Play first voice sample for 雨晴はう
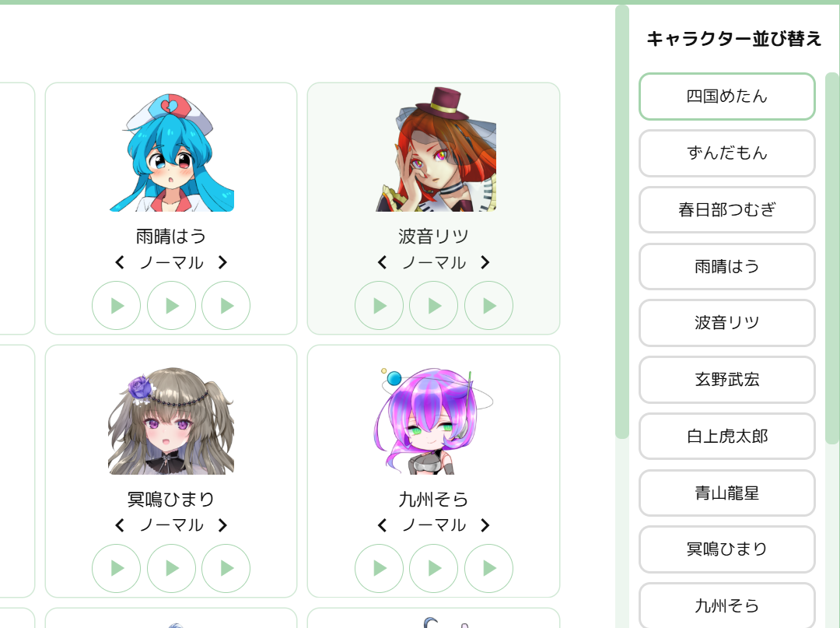 116,305
